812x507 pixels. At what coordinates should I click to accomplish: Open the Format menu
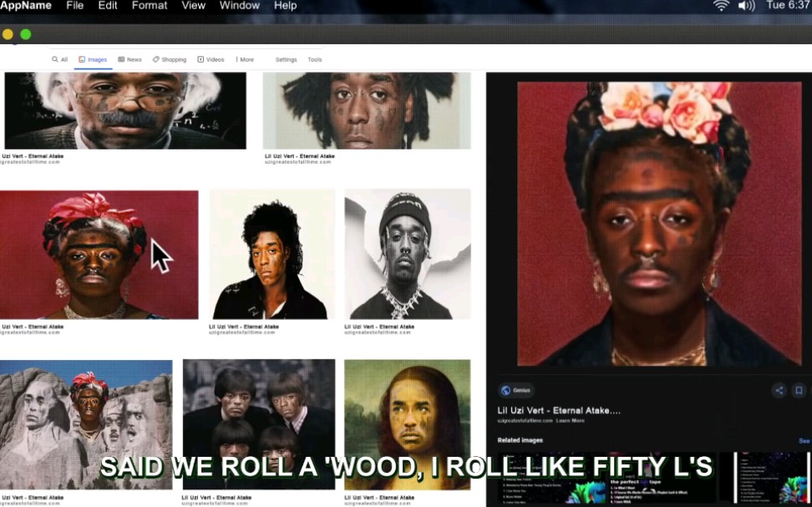point(150,6)
